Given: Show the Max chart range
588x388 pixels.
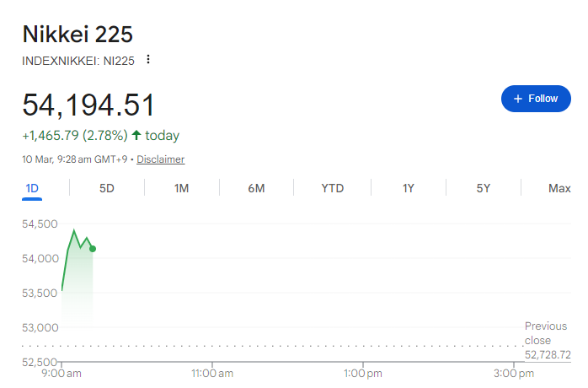Looking at the screenshot, I should coord(559,188).
